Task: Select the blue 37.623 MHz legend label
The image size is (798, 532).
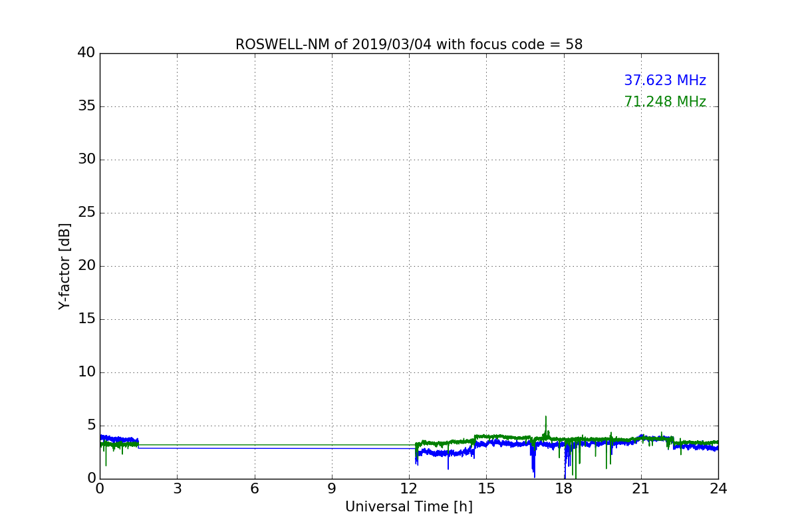Action: point(664,80)
